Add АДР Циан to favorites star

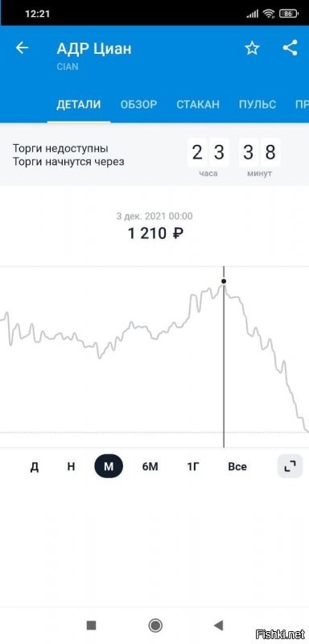coord(252,48)
